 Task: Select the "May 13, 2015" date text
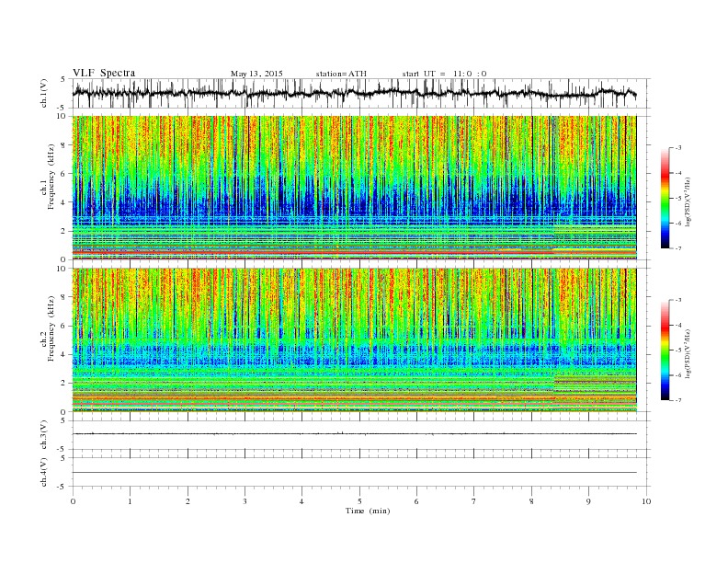256,74
